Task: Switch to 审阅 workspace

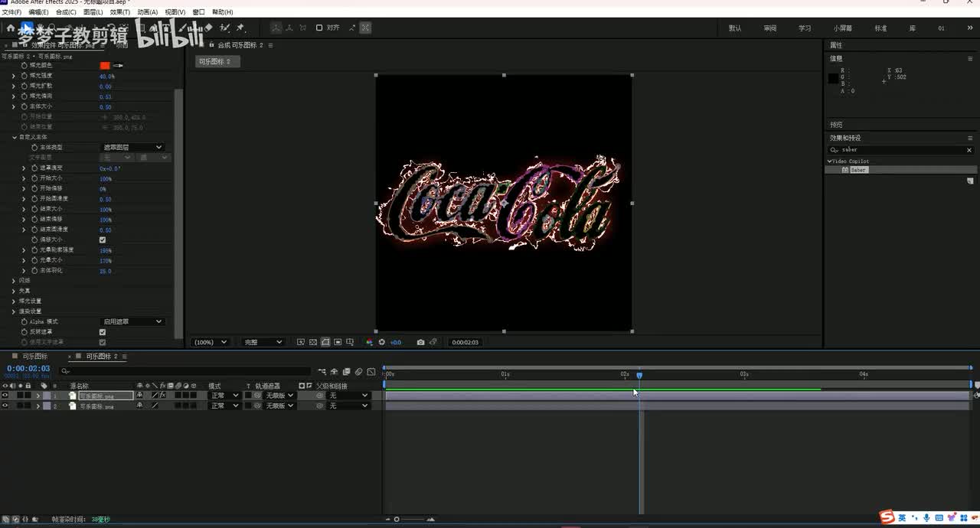Action: (x=770, y=28)
